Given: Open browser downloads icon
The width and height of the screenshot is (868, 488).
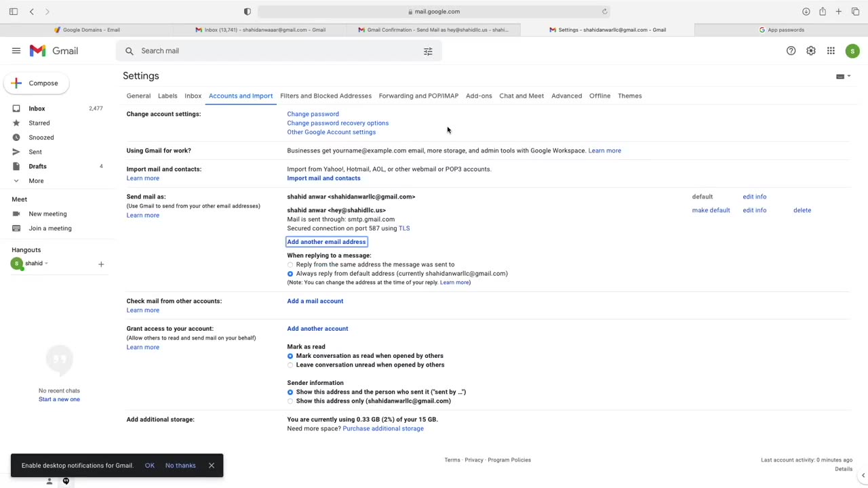Looking at the screenshot, I should pyautogui.click(x=806, y=12).
